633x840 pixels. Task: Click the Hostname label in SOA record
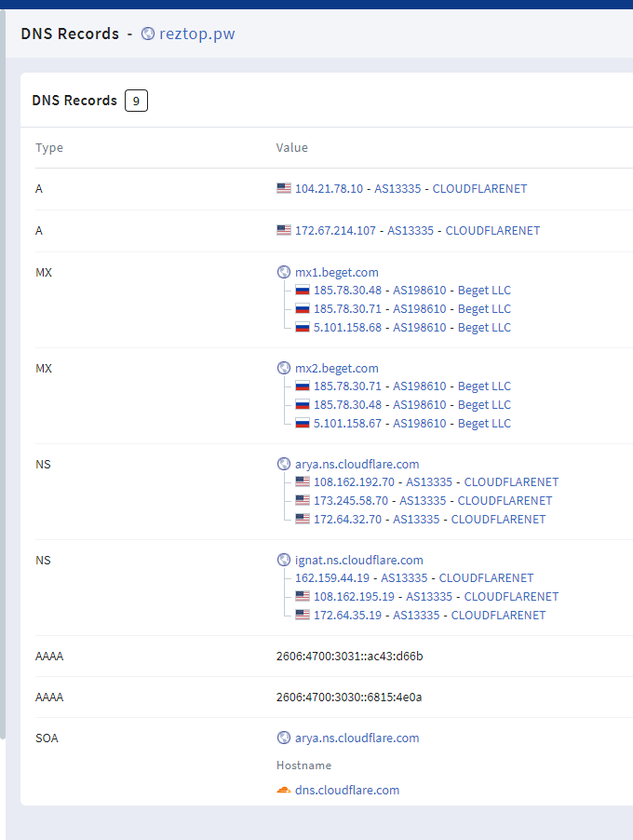click(x=303, y=765)
